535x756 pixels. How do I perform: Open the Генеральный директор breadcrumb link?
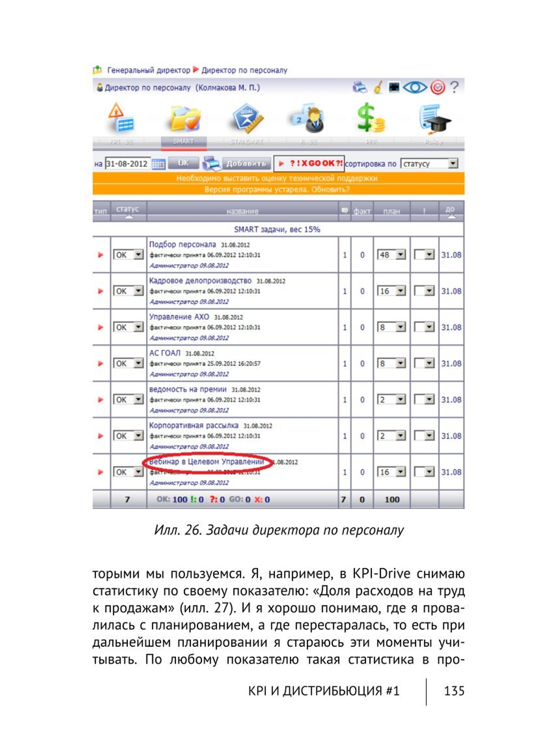coord(149,70)
